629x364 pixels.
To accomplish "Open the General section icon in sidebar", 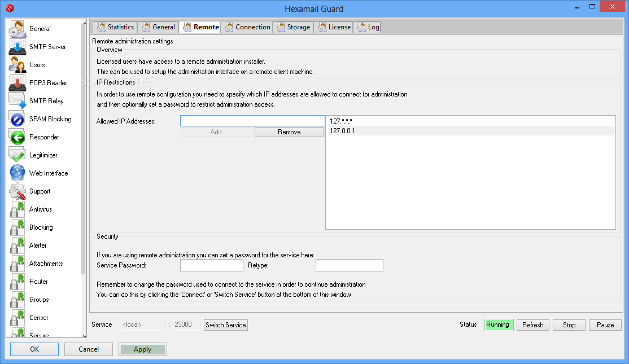I will pyautogui.click(x=18, y=29).
